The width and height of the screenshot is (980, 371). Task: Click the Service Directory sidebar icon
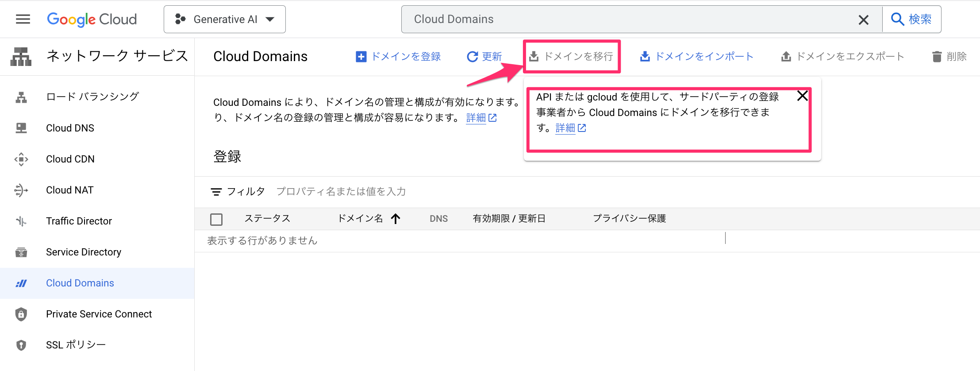pos(21,252)
